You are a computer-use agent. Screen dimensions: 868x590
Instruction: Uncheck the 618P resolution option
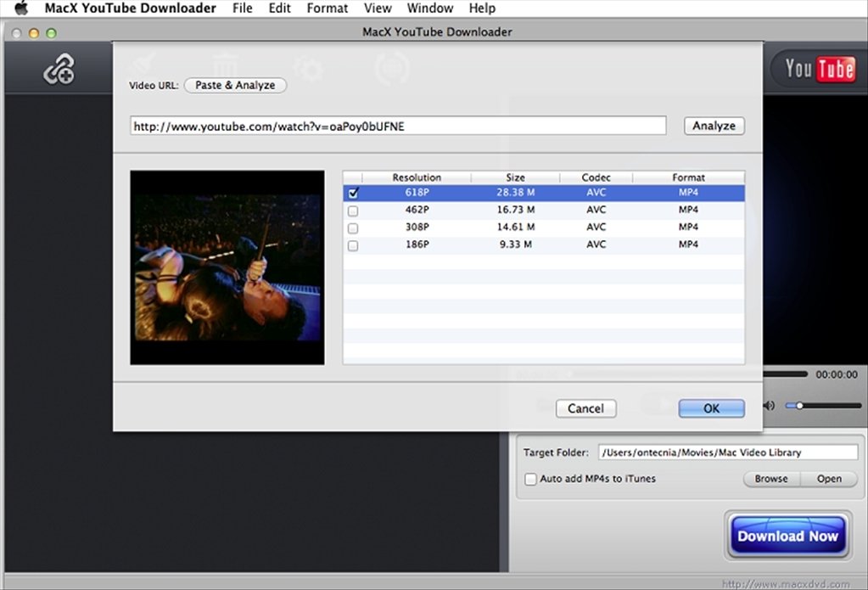coord(353,193)
